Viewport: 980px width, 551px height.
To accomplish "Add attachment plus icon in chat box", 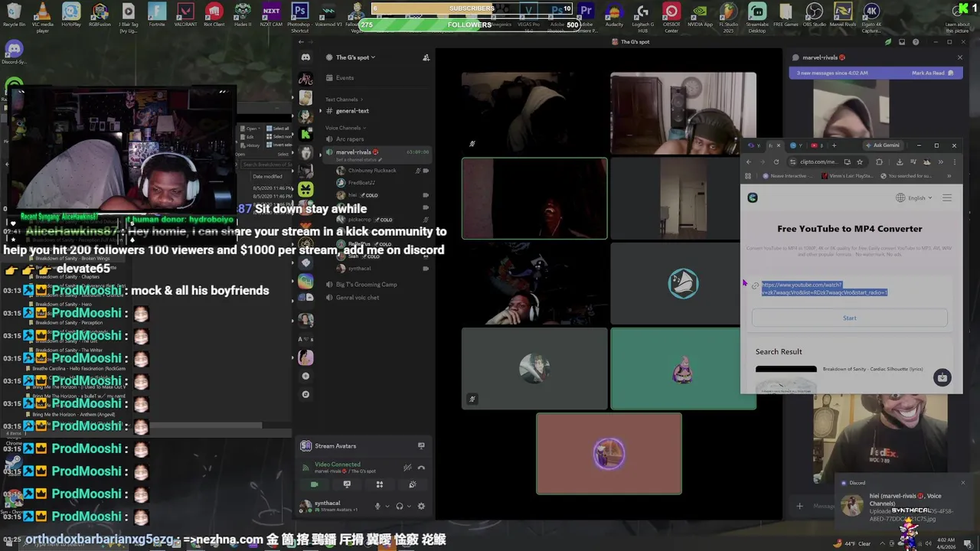I will 799,506.
